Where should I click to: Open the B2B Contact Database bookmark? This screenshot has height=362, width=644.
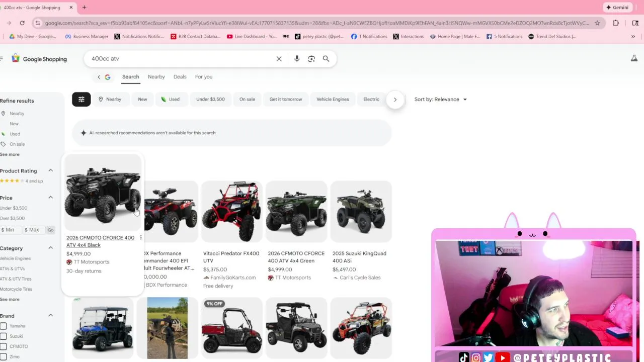click(x=196, y=36)
